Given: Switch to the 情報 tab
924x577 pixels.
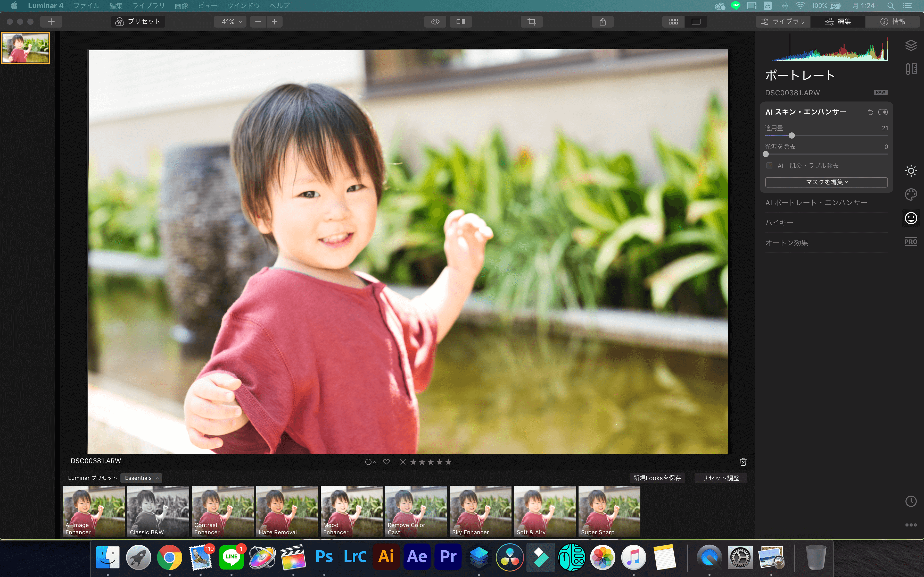Looking at the screenshot, I should pyautogui.click(x=893, y=22).
